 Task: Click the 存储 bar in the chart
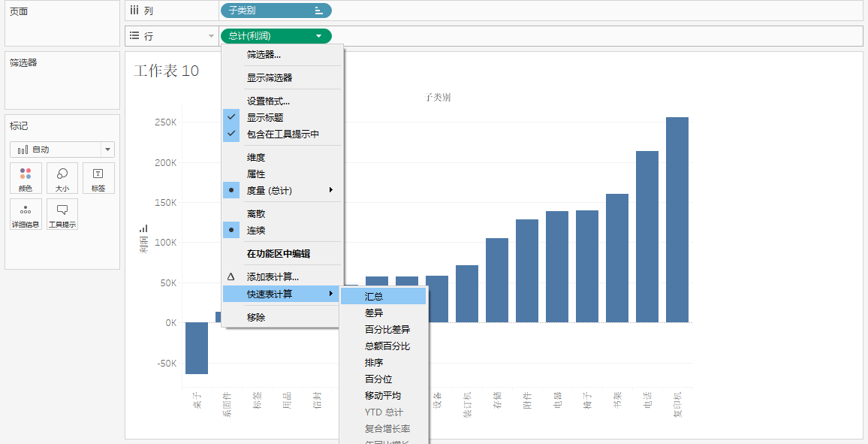[x=497, y=280]
